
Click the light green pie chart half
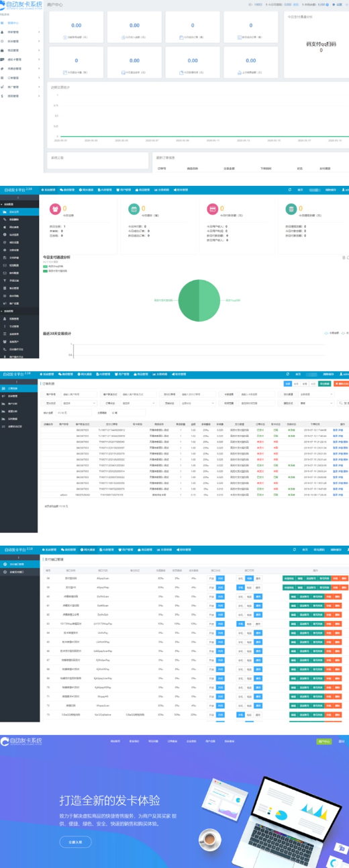coord(211,300)
